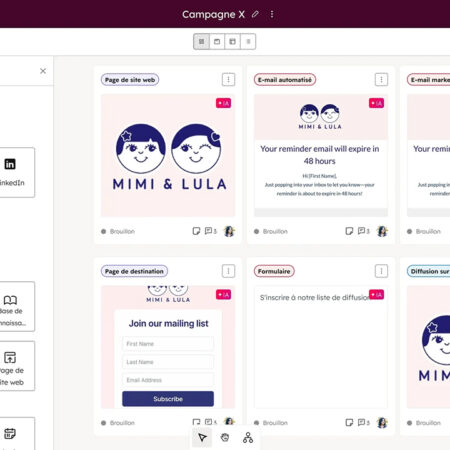Open the Formulaire preview thumbnail

pos(321,347)
